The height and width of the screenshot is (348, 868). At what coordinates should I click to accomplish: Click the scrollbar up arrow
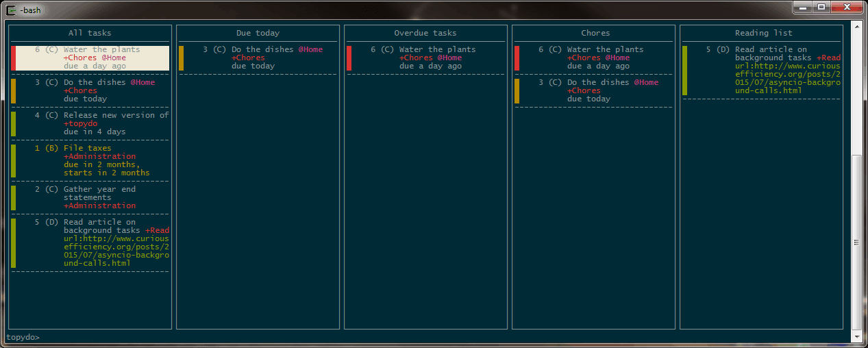tap(856, 25)
